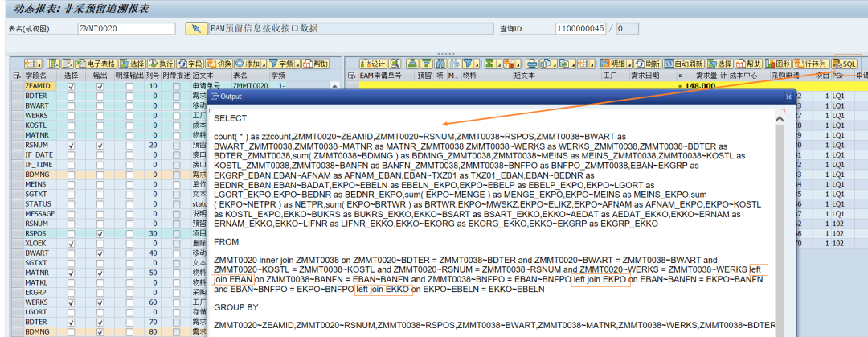The height and width of the screenshot is (337, 868).
Task: Click the 成本中心 column header
Action: (748, 76)
